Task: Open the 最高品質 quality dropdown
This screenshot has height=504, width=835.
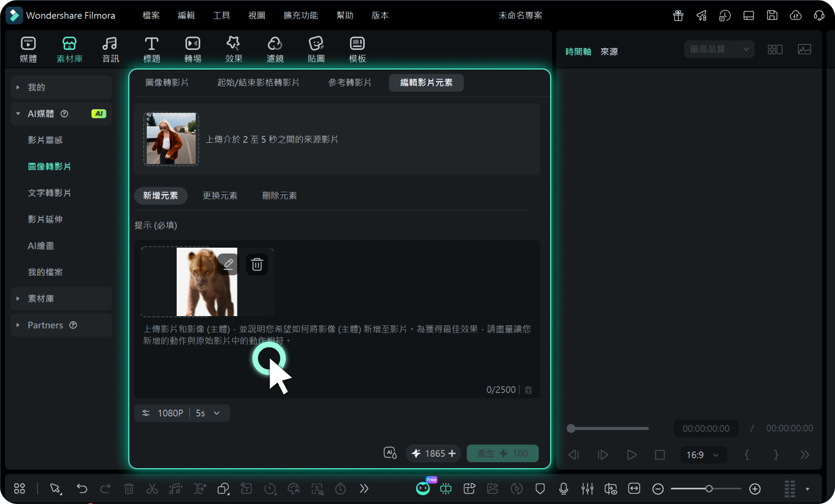Action: click(x=719, y=49)
